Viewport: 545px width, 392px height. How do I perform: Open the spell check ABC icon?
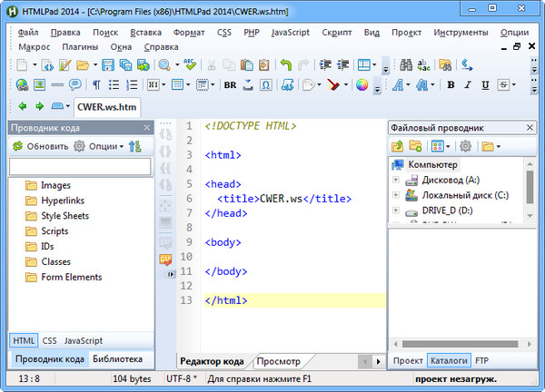click(190, 65)
